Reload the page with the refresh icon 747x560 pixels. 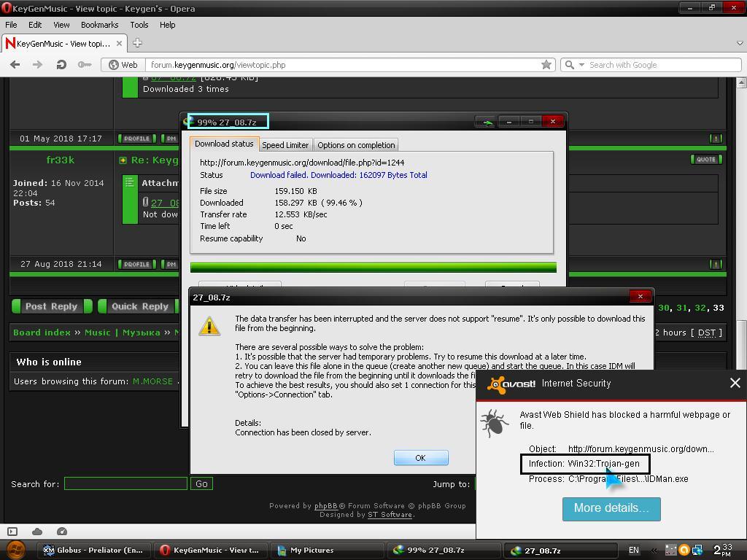(61, 65)
